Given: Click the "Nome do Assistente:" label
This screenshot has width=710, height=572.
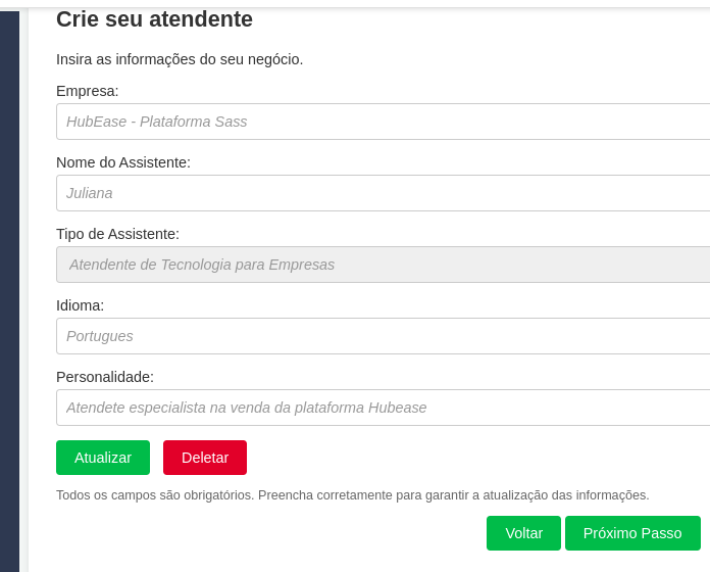Looking at the screenshot, I should [x=123, y=163].
